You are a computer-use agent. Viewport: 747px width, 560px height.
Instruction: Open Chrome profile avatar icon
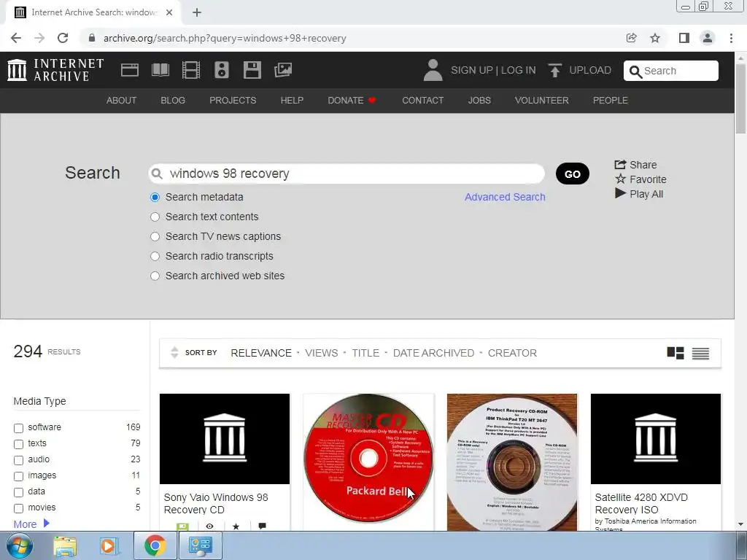708,38
